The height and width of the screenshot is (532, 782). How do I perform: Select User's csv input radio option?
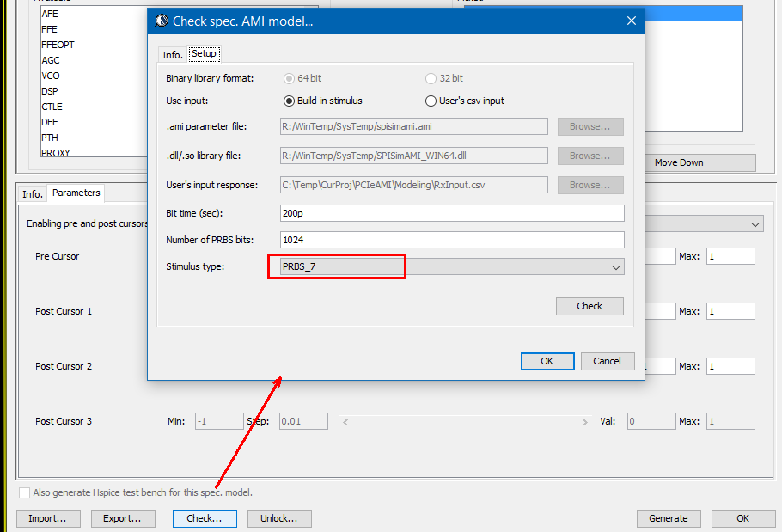coord(431,101)
